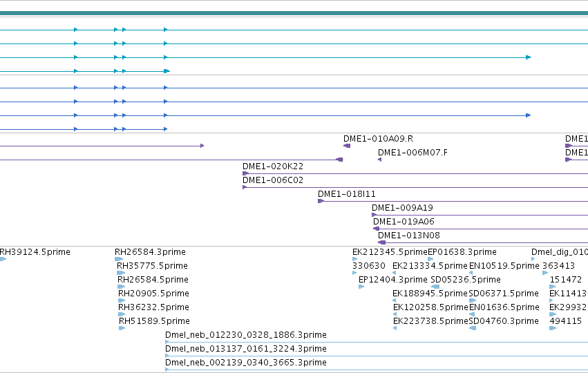Screen dimensions: 588x373
Task: Select the DME1-010A09.R feature
Action: coord(378,139)
